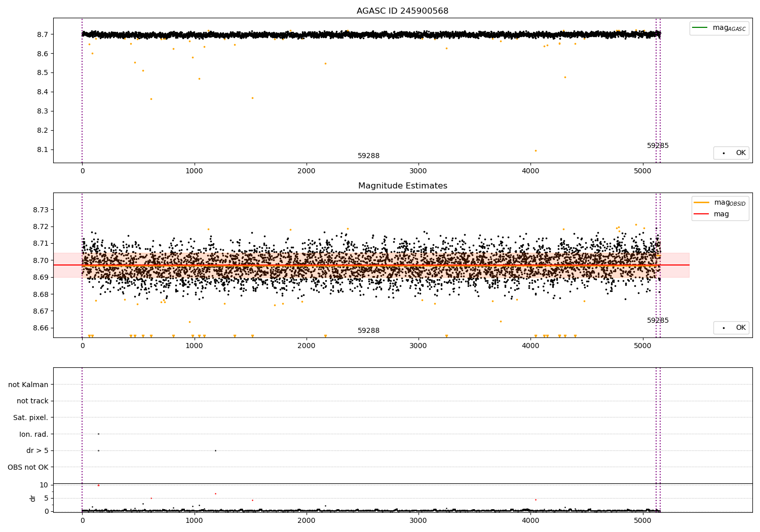Click the 8.73 tick label on middle plot
760x532 pixels.
[40, 210]
